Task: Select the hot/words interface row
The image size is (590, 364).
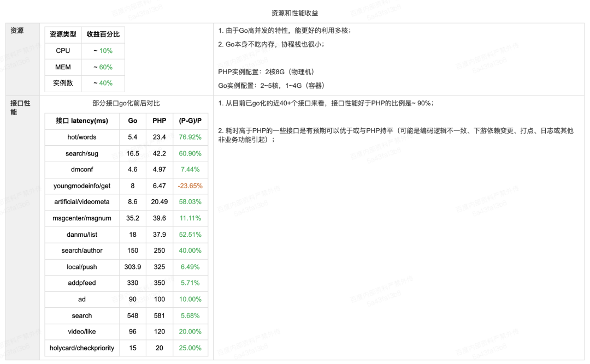Action: click(x=81, y=137)
